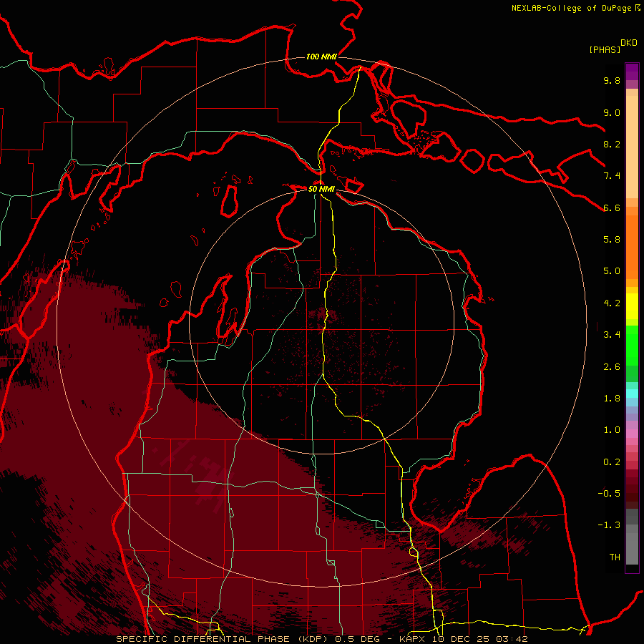Pick the purple swatch at the color bar top
Screen dimensions: 644x644
coord(632,72)
